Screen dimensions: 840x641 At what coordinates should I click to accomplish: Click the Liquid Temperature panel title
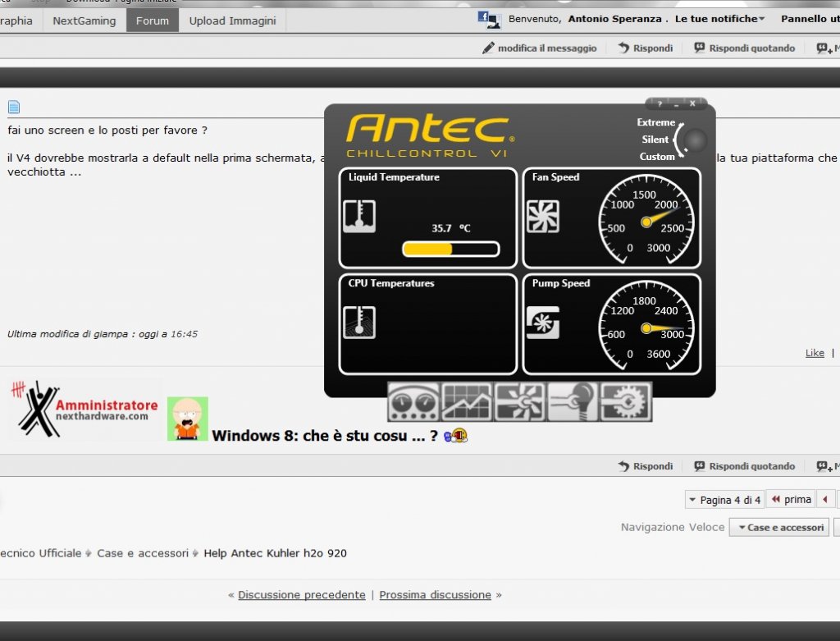click(x=394, y=177)
